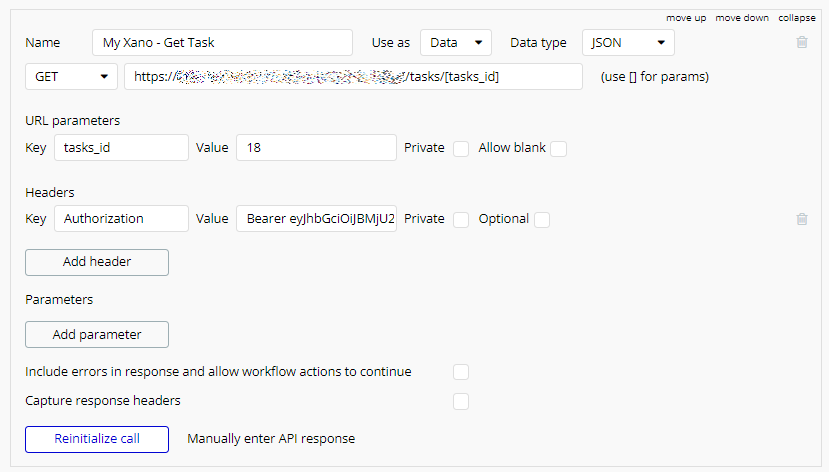The width and height of the screenshot is (829, 472).
Task: Delete the Authorization header with trash icon
Action: click(801, 219)
